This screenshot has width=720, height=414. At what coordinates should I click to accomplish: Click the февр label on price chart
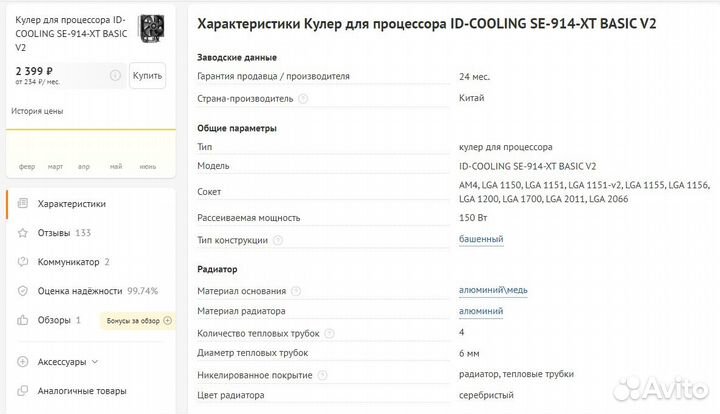click(27, 167)
